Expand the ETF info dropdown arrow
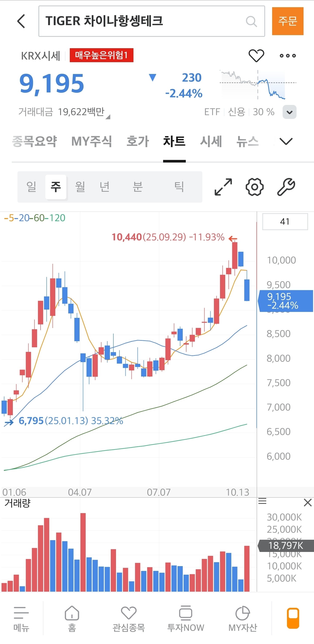 (289, 112)
